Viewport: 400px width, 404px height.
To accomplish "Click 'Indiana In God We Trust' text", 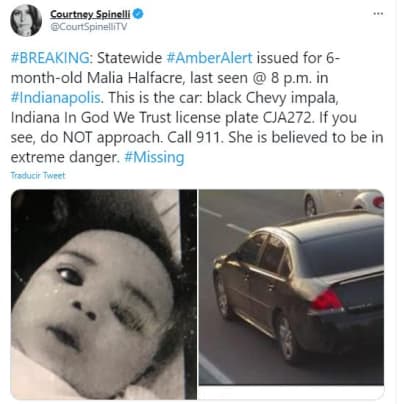I will click(91, 118).
